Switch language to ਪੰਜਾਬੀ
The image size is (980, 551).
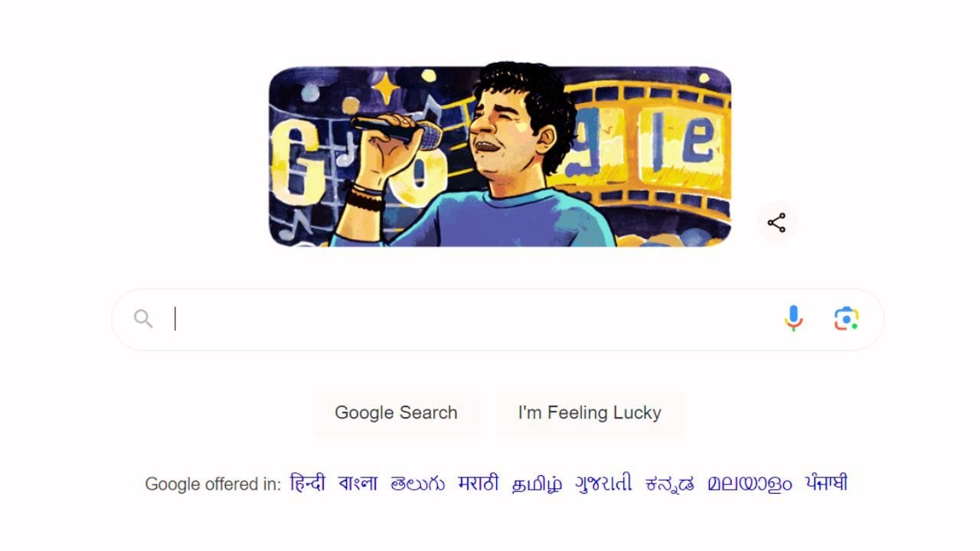826,484
